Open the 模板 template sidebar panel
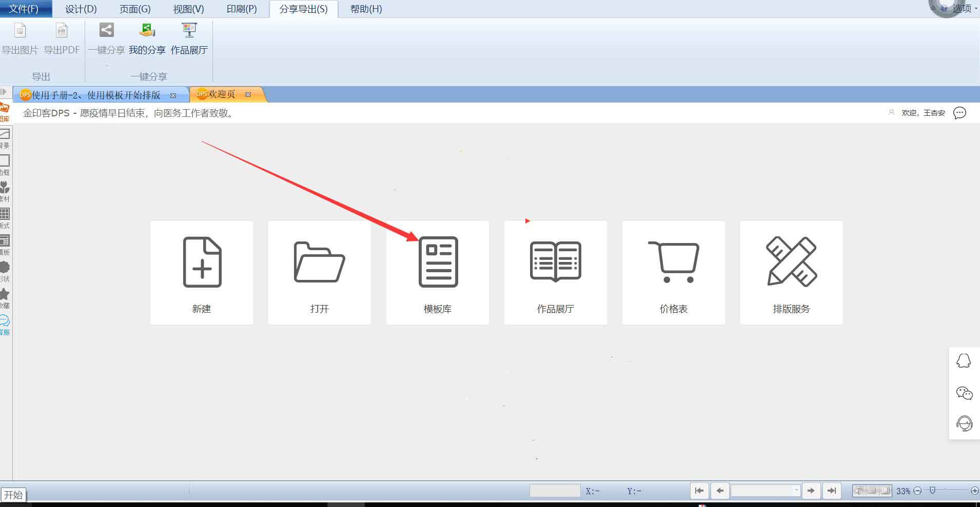 pyautogui.click(x=5, y=245)
